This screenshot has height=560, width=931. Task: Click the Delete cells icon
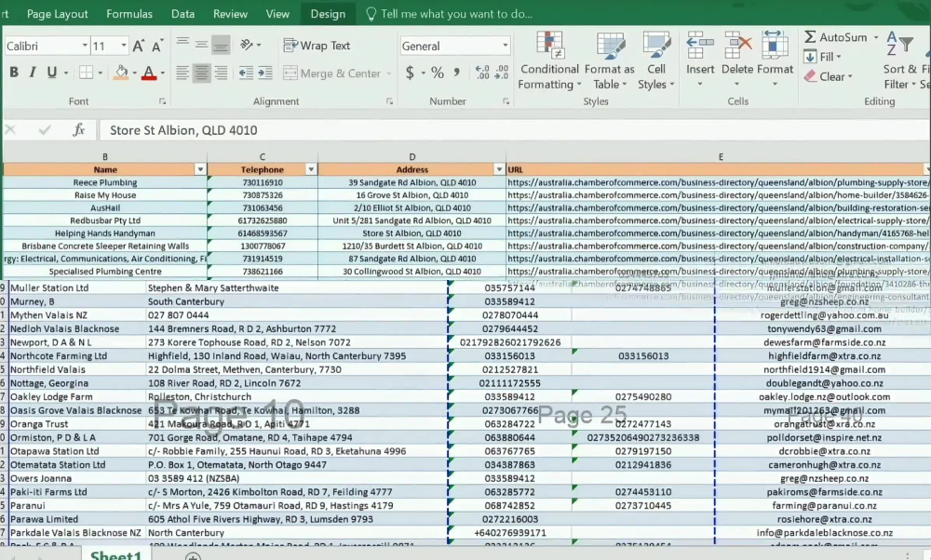737,60
